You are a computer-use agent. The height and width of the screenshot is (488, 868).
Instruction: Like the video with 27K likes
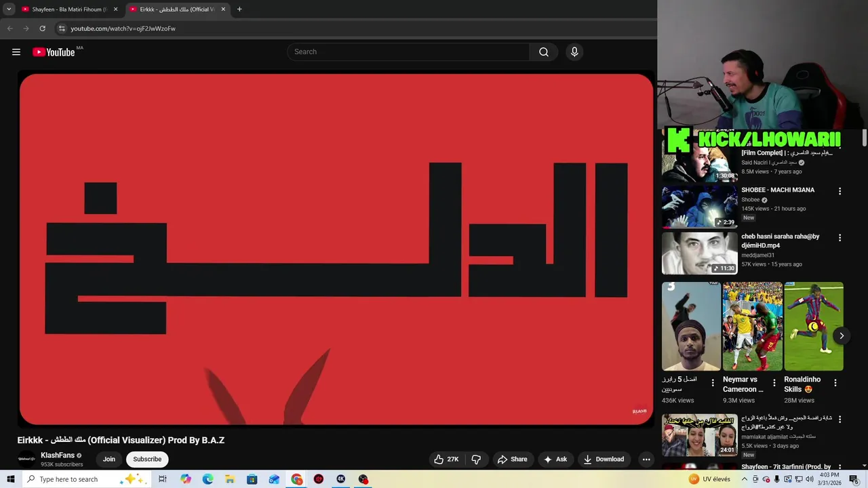pyautogui.click(x=447, y=460)
